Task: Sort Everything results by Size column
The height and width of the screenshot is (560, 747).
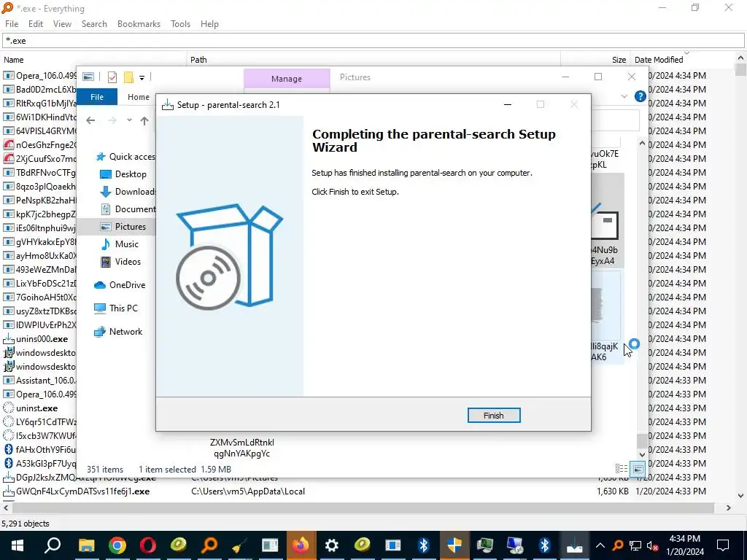Action: point(595,60)
